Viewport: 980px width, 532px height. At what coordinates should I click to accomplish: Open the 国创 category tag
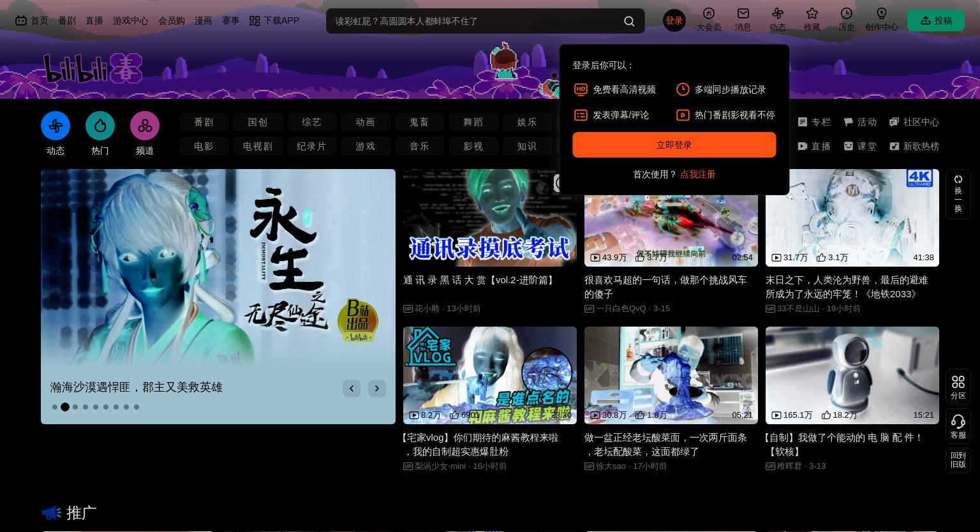click(x=258, y=122)
